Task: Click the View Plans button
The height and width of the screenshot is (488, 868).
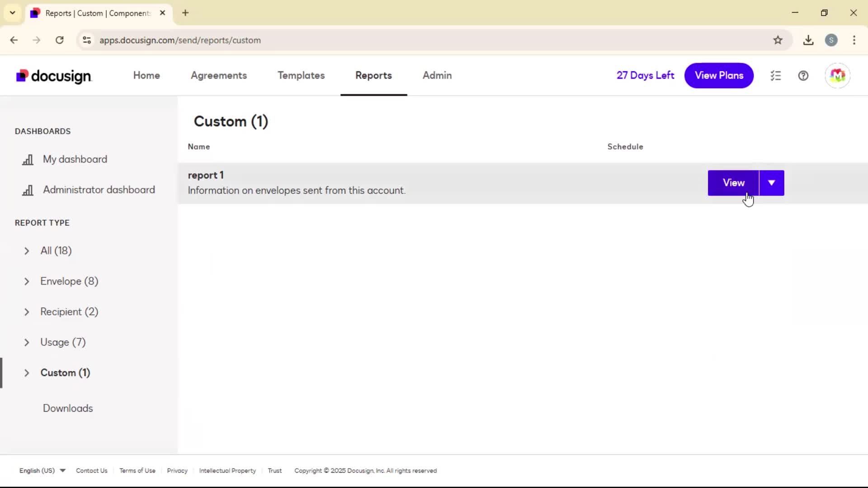Action: click(719, 75)
